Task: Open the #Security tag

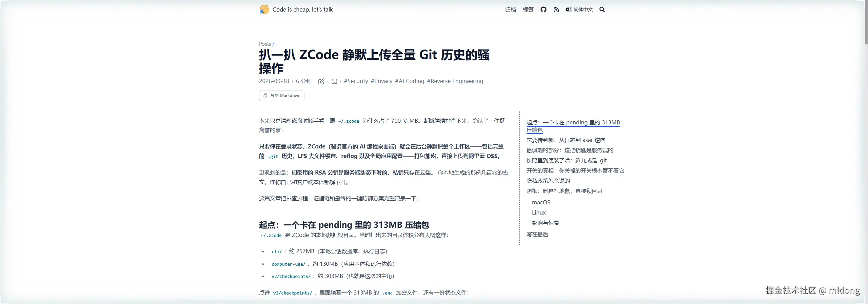Action: tap(356, 81)
